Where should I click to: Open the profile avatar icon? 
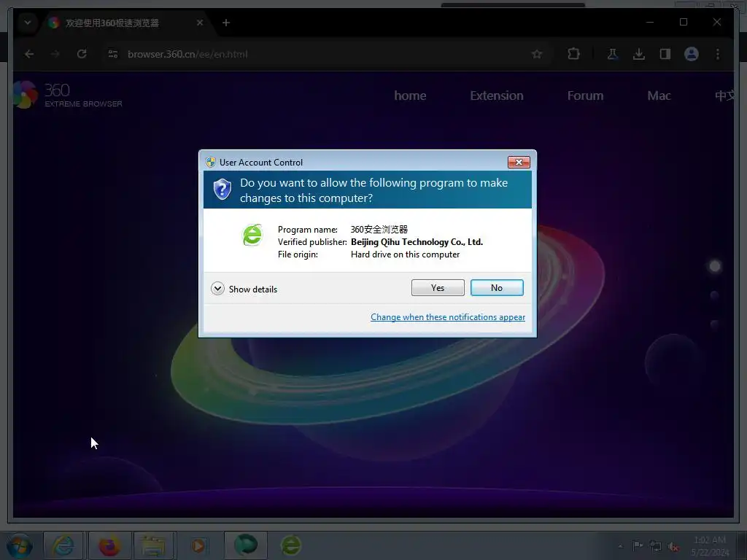pos(692,54)
